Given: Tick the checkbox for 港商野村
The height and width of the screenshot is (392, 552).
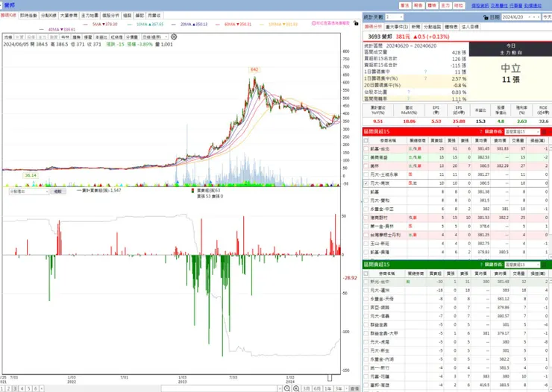Looking at the screenshot, I should (x=366, y=218).
